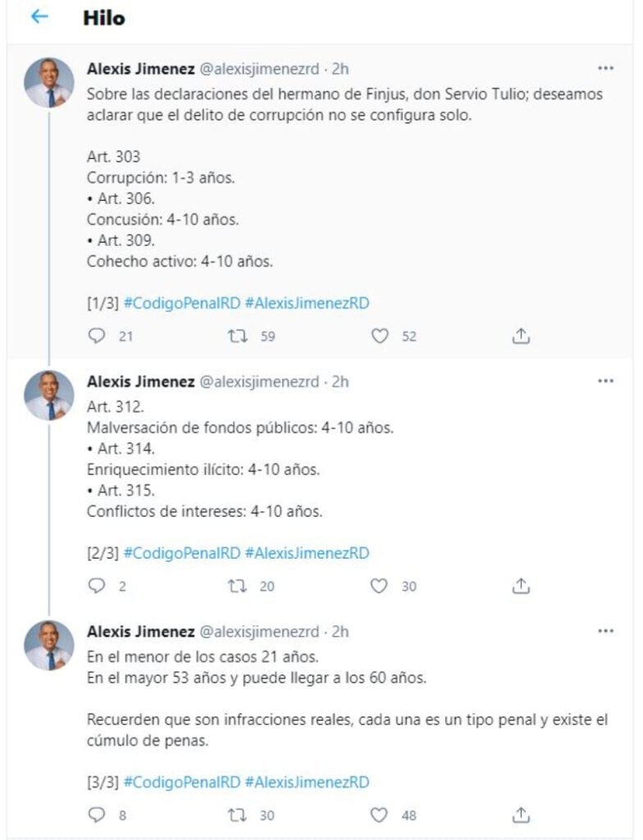Click the like heart showing 30
Image resolution: width=643 pixels, height=840 pixels.
point(377,585)
